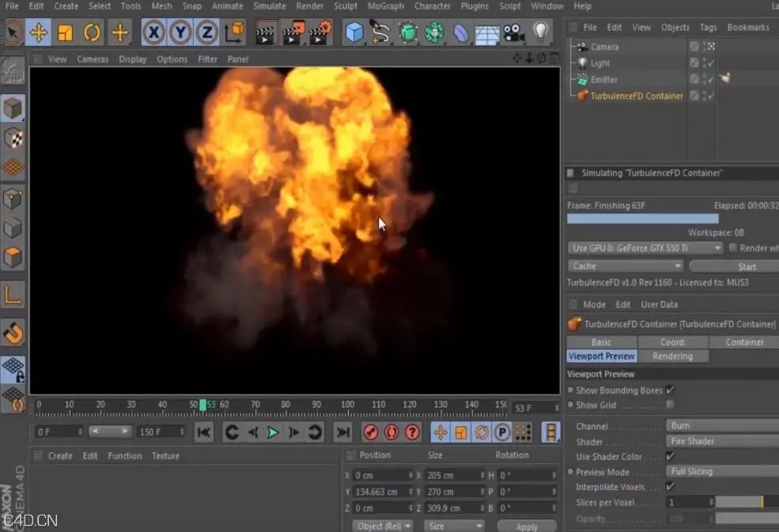The width and height of the screenshot is (779, 532).
Task: Toggle the Z axis lock
Action: (206, 32)
